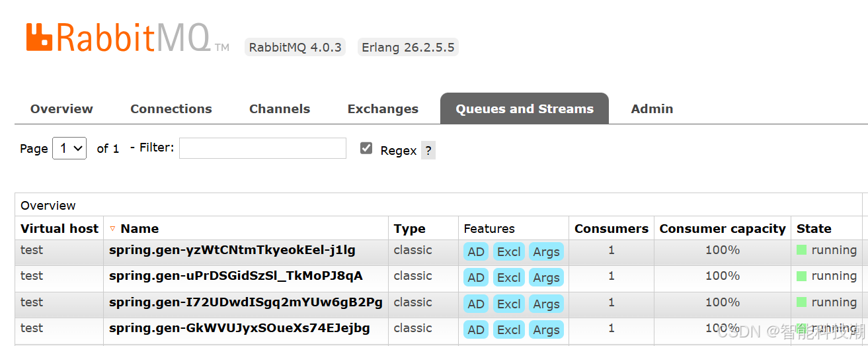Click the Overview table group header
This screenshot has height=346, width=868.
48,205
